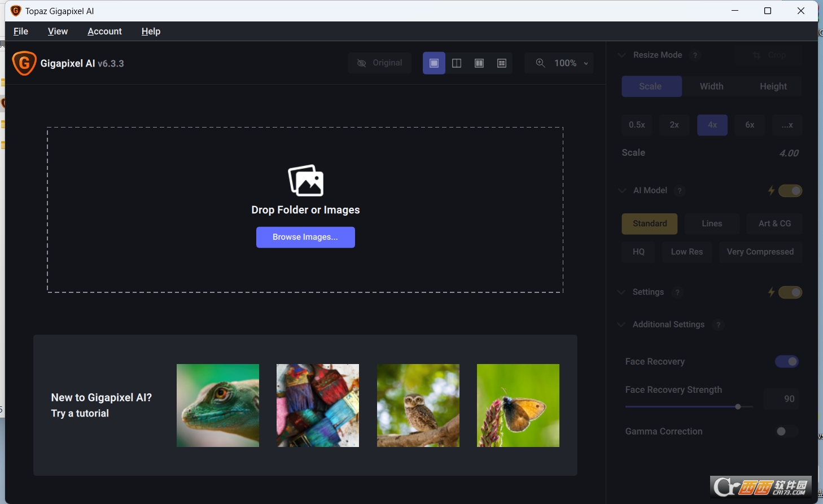This screenshot has height=504, width=823.
Task: Toggle the AI Model auto switch
Action: click(x=790, y=191)
